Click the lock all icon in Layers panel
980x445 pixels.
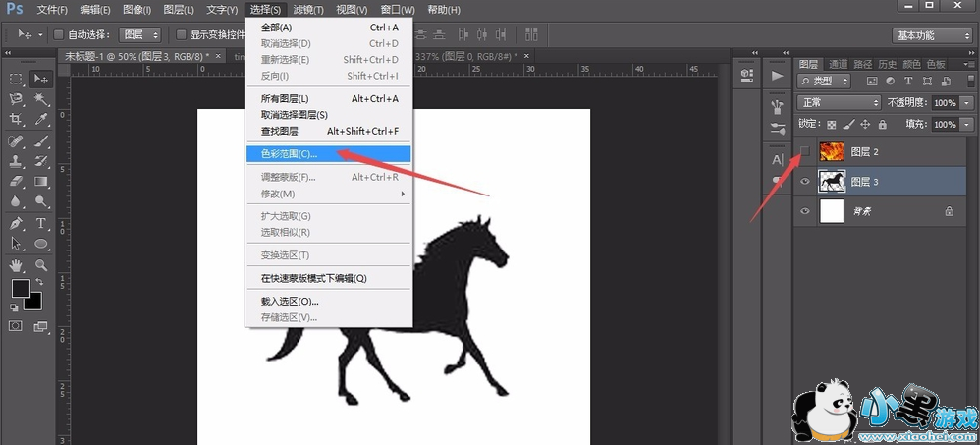click(882, 125)
